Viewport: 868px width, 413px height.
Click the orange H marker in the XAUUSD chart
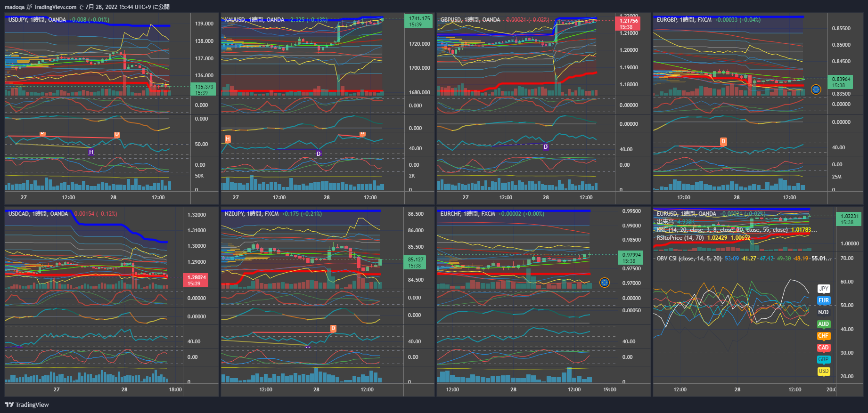pyautogui.click(x=228, y=139)
